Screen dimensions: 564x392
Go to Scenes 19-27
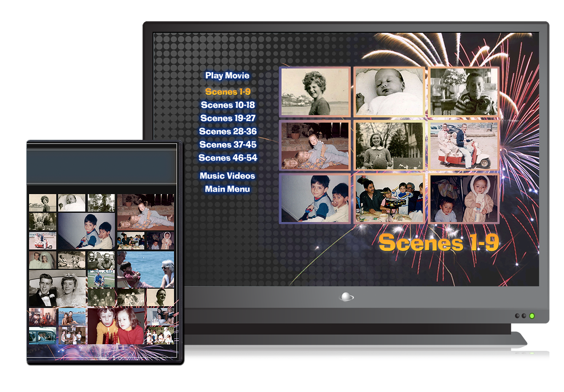click(x=228, y=118)
